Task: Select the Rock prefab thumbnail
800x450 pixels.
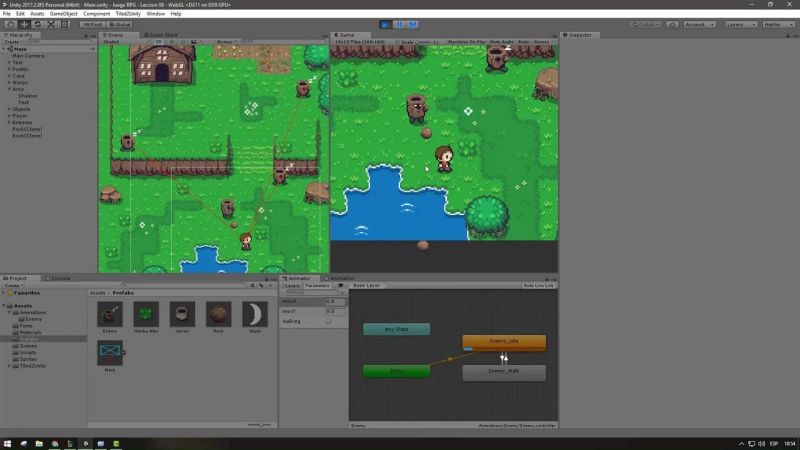Action: pyautogui.click(x=218, y=314)
